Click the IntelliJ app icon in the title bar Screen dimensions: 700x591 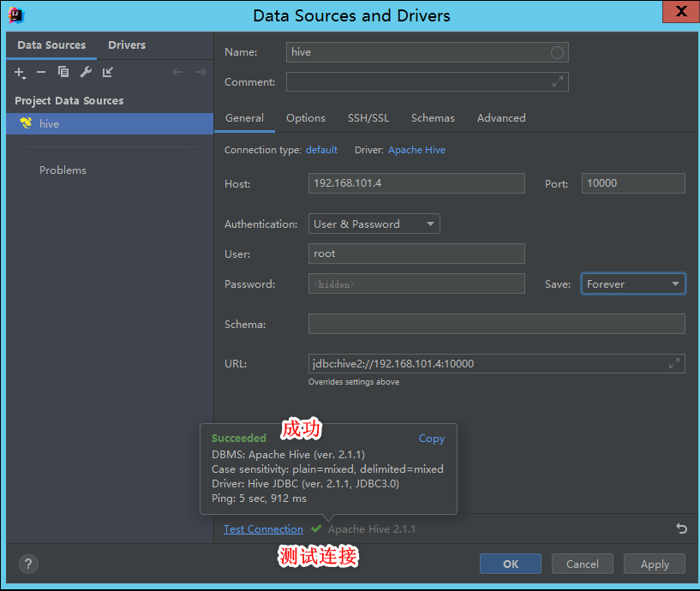pos(16,15)
